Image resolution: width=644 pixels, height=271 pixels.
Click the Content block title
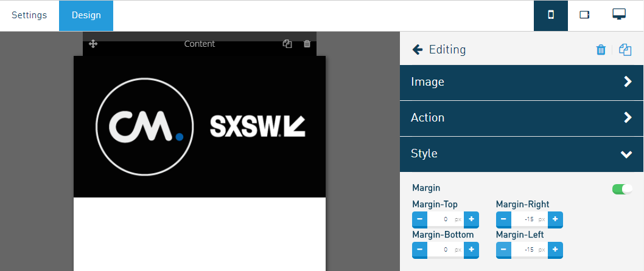coord(200,44)
